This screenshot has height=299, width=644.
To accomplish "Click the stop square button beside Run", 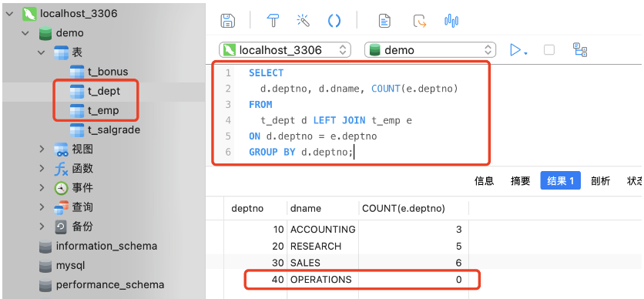I will tap(548, 50).
